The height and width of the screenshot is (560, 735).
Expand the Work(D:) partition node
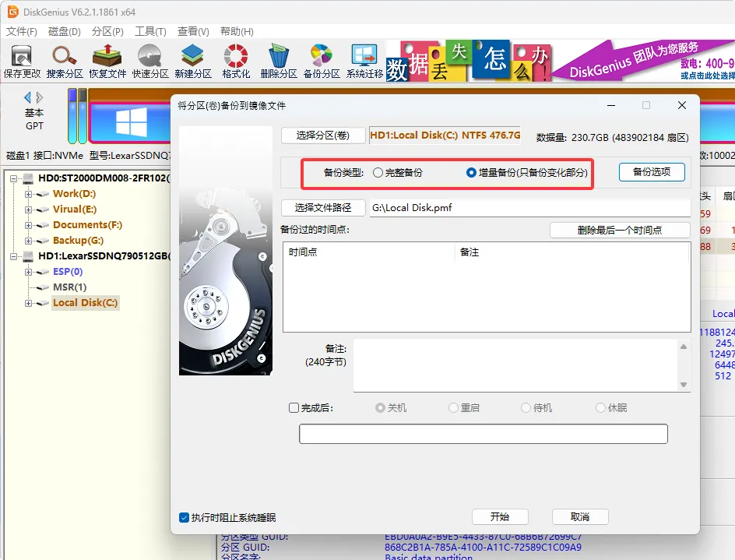pos(29,194)
